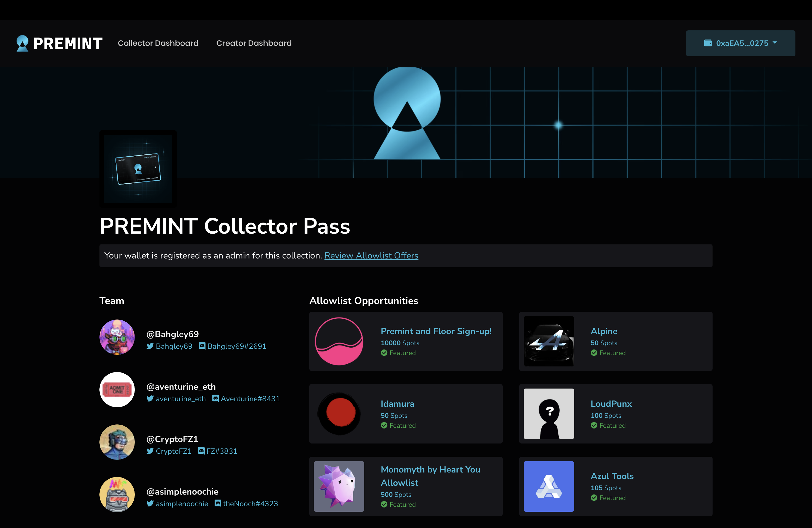Click the @aventurine_eth team member name

181,386
